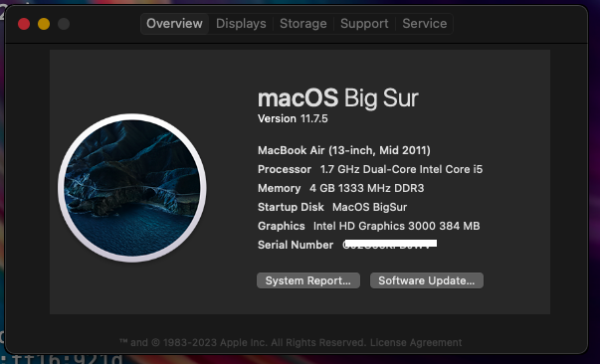Open Software Update...

pos(427,280)
